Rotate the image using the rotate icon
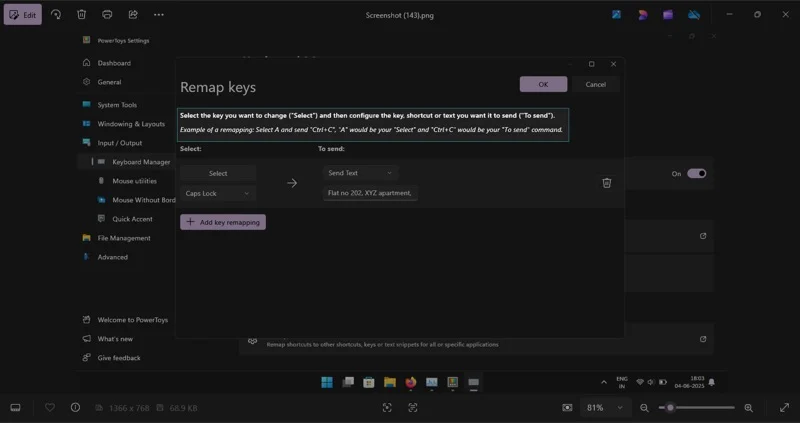This screenshot has height=423, width=800. (56, 15)
